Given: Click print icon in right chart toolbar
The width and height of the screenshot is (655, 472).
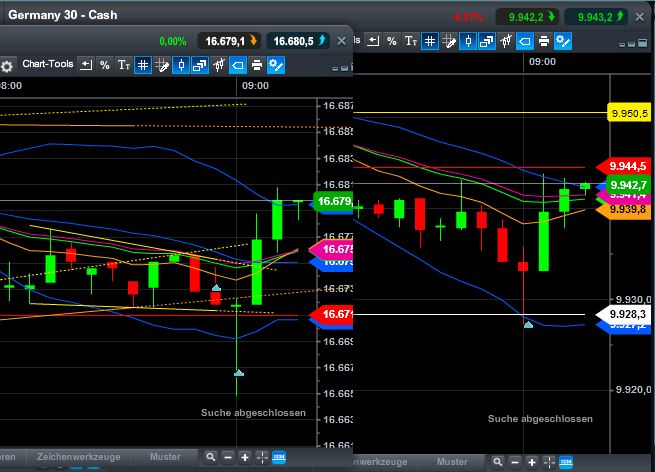Looking at the screenshot, I should pyautogui.click(x=543, y=41).
